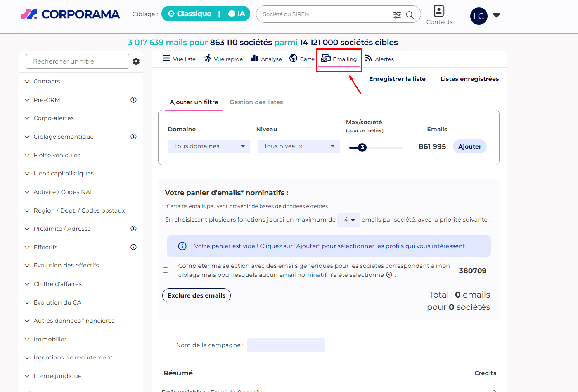Click info icon next to Pré-CRM

point(133,100)
